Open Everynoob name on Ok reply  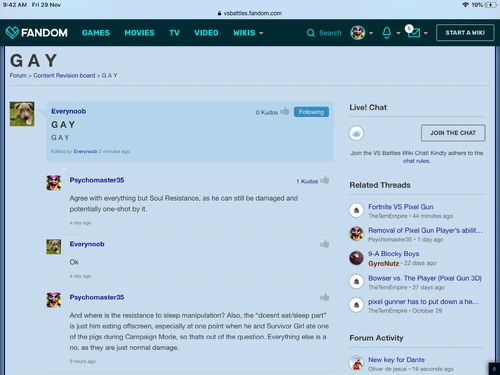pyautogui.click(x=87, y=244)
